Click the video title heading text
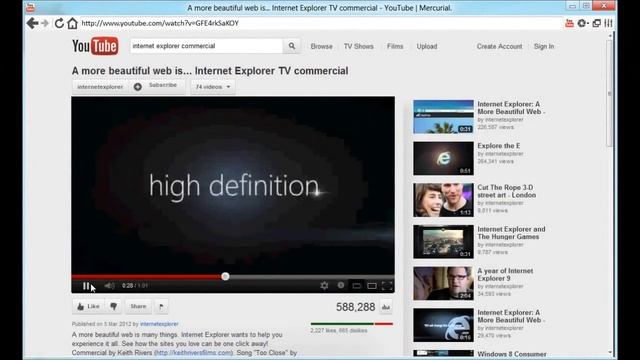Viewport: 640px width, 360px height. tap(210, 71)
